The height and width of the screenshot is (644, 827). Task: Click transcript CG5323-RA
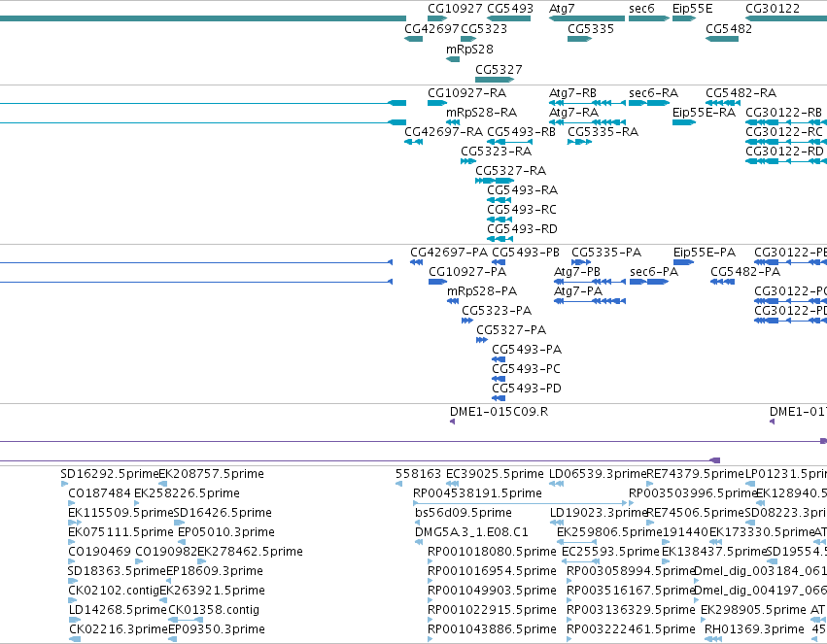pyautogui.click(x=496, y=152)
